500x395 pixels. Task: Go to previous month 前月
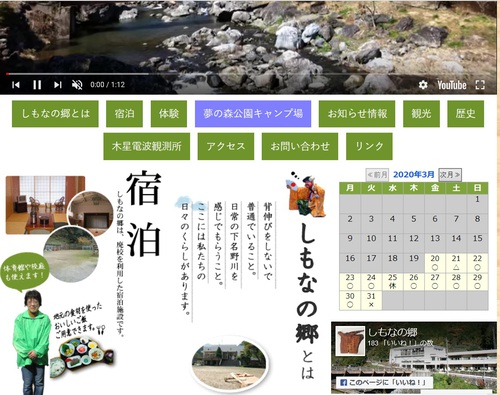click(x=377, y=174)
